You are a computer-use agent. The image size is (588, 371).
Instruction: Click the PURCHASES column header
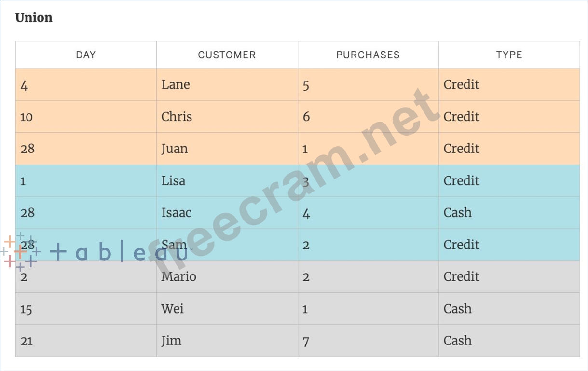(x=368, y=55)
